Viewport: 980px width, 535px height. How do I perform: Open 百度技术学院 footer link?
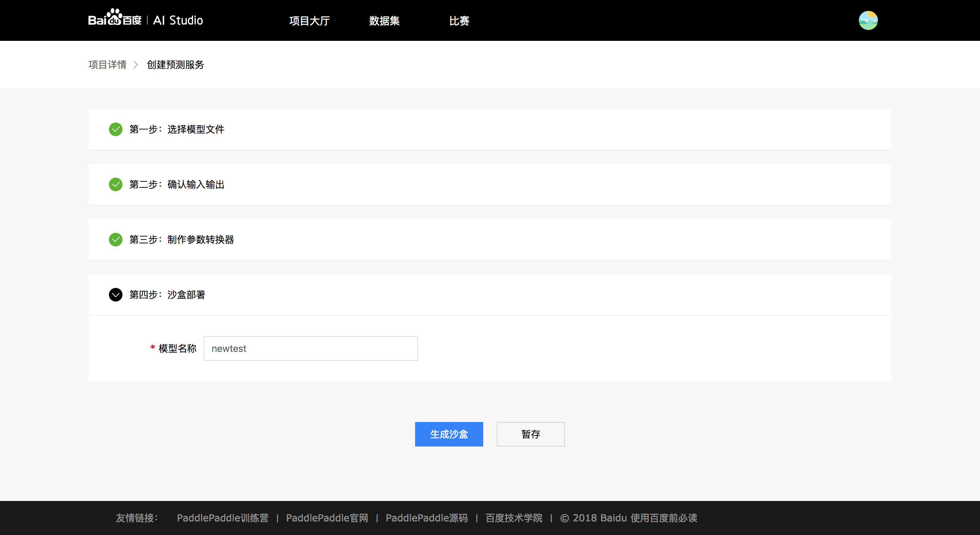[513, 518]
